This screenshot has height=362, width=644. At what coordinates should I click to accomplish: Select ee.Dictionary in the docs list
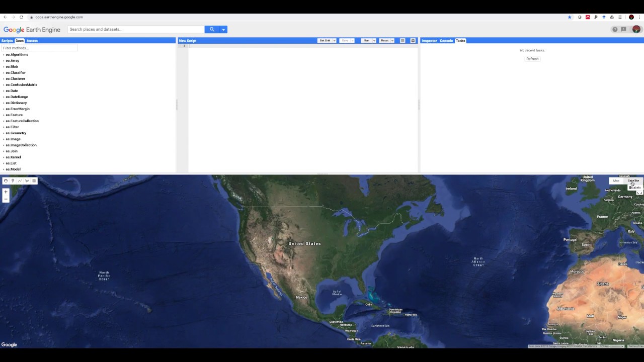click(x=16, y=103)
